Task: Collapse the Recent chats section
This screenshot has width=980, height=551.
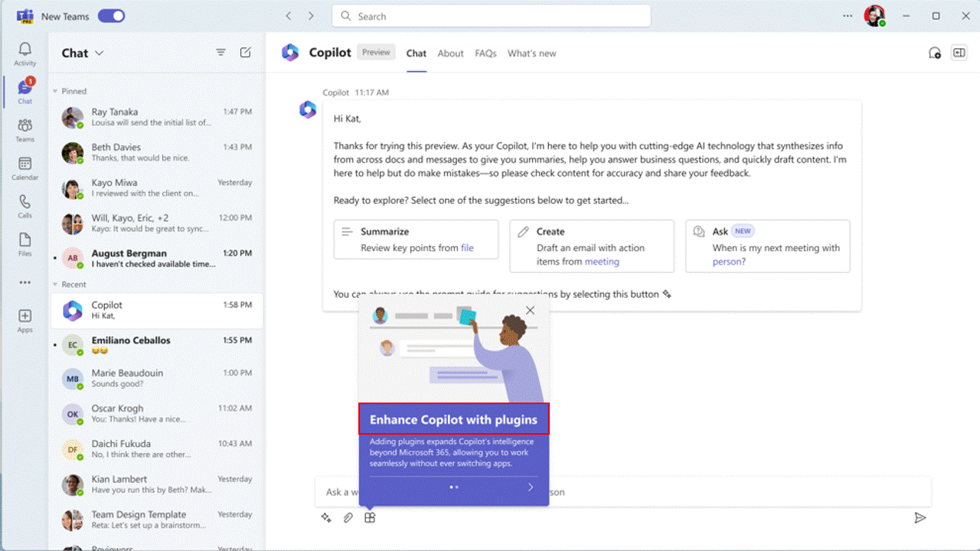Action: click(55, 285)
